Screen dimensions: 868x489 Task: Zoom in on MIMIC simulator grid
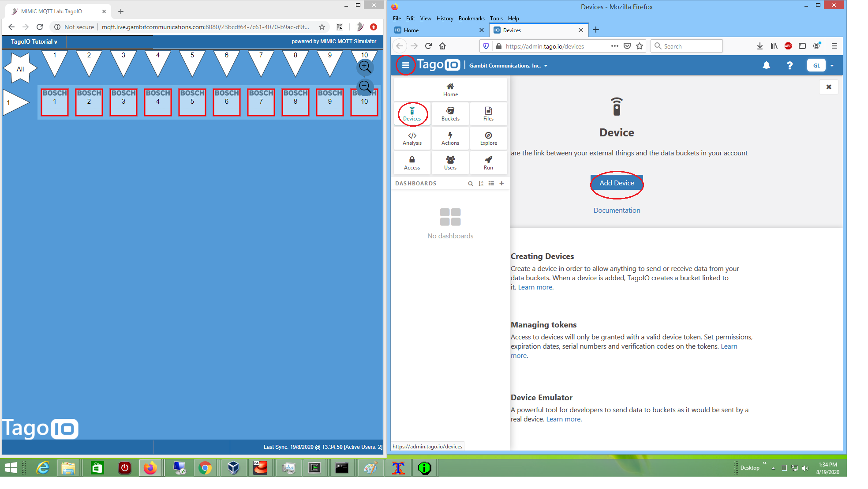tap(365, 67)
